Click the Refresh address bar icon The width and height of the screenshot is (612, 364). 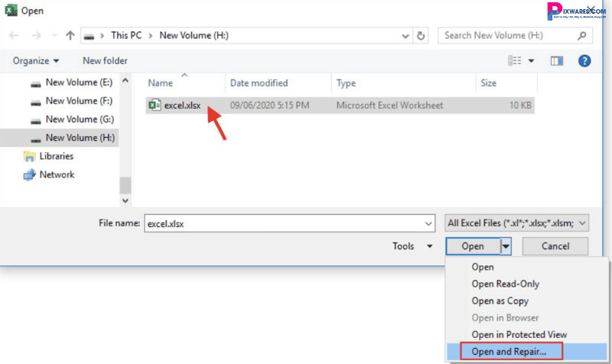tap(421, 36)
